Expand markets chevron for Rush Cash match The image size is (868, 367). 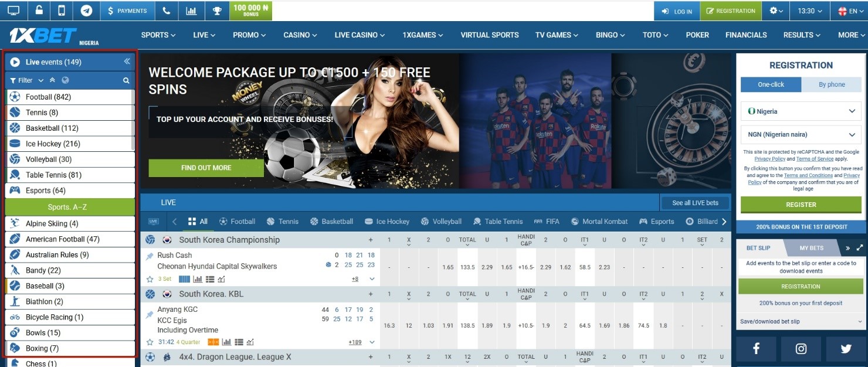point(372,279)
